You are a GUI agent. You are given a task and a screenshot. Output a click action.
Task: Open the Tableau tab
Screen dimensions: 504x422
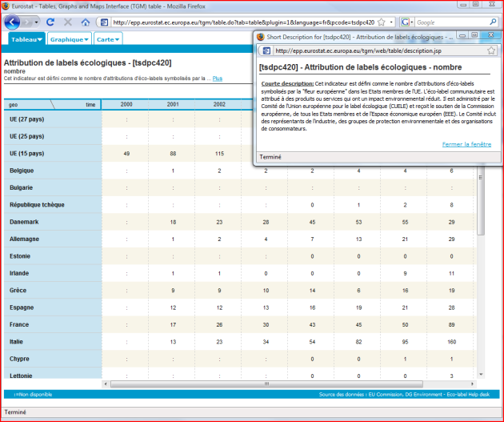[26, 39]
